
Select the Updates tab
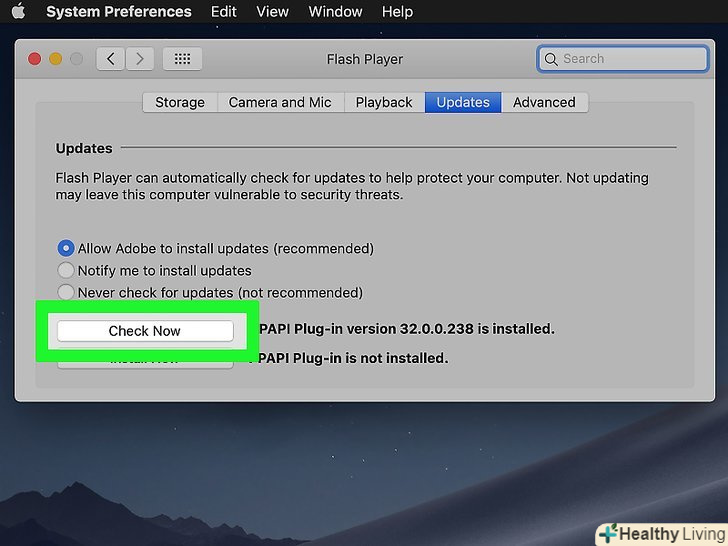[463, 102]
